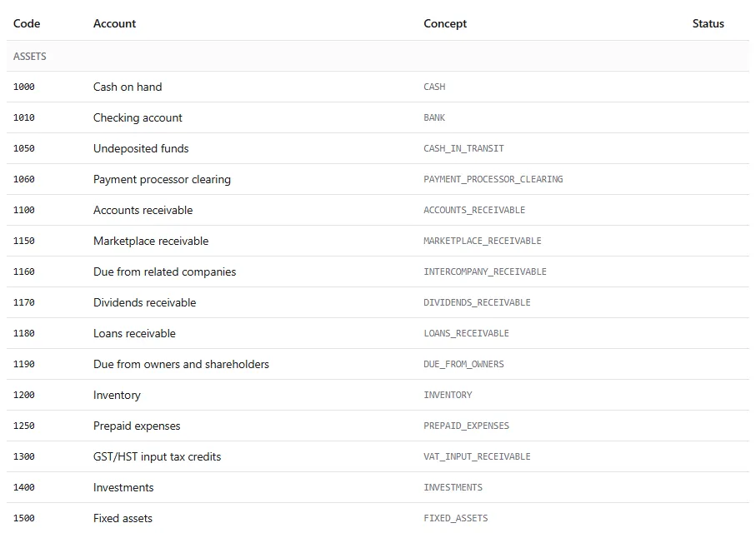Screen dimensions: 756x533
Task: Click the Status column header
Action: pyautogui.click(x=708, y=23)
